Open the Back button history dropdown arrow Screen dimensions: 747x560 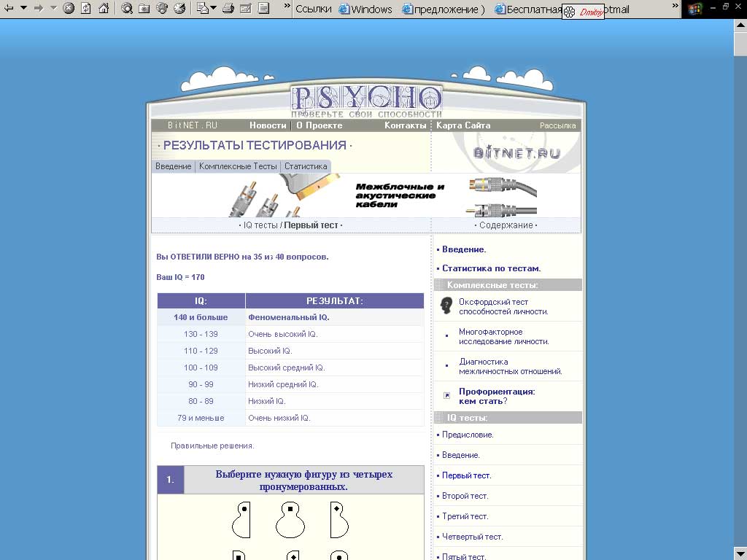pyautogui.click(x=23, y=9)
